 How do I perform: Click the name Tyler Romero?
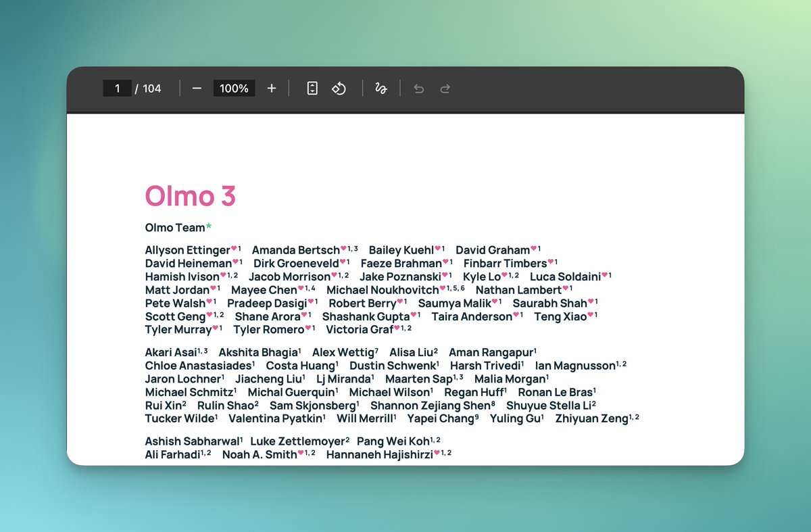tap(269, 330)
